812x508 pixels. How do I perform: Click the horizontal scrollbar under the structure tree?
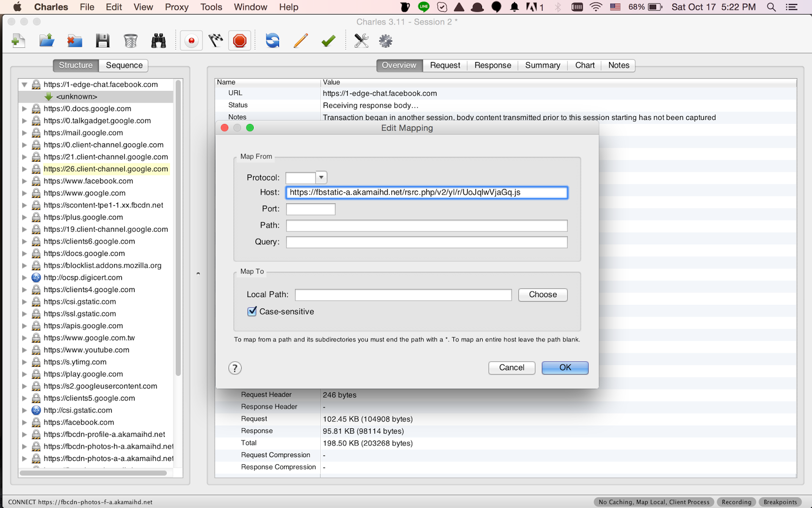click(93, 473)
